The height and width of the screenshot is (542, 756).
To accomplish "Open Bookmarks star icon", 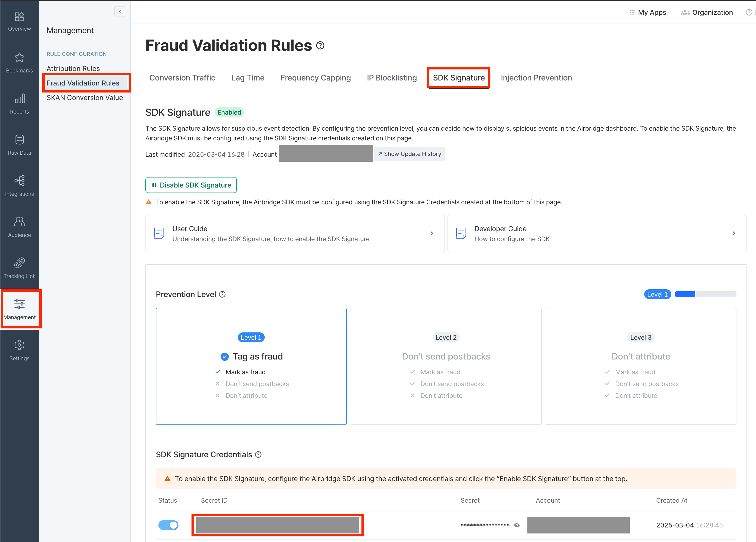I will coord(19,58).
